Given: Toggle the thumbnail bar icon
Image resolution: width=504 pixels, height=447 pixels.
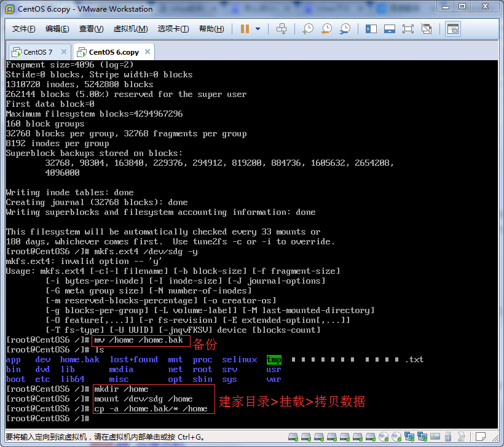Looking at the screenshot, I should [x=390, y=29].
